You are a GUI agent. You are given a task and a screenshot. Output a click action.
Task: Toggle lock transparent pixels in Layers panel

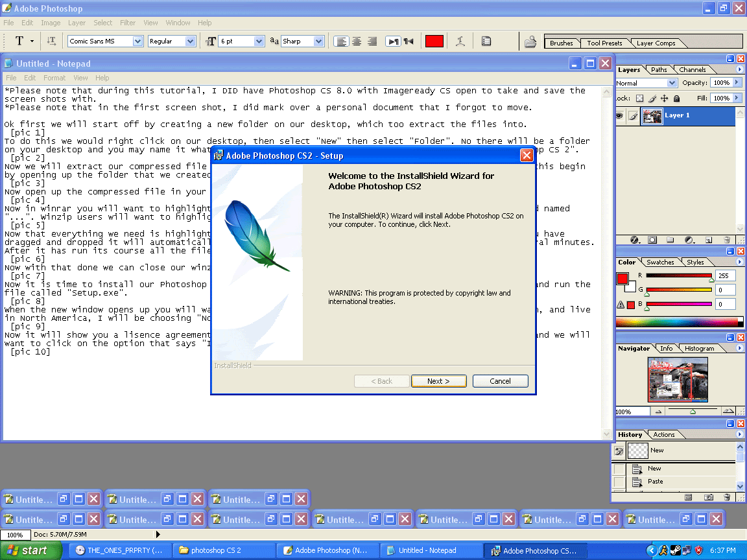(640, 99)
